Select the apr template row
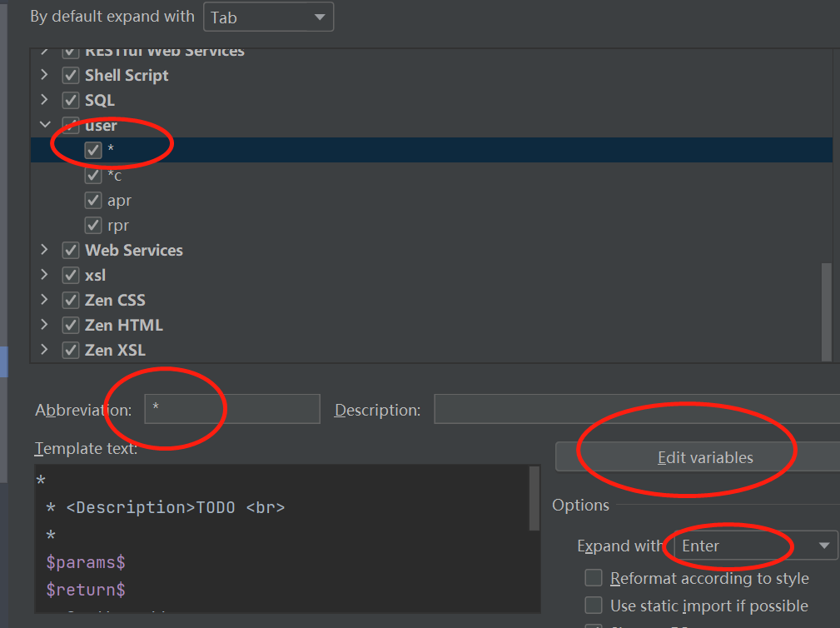840x628 pixels. [431, 201]
